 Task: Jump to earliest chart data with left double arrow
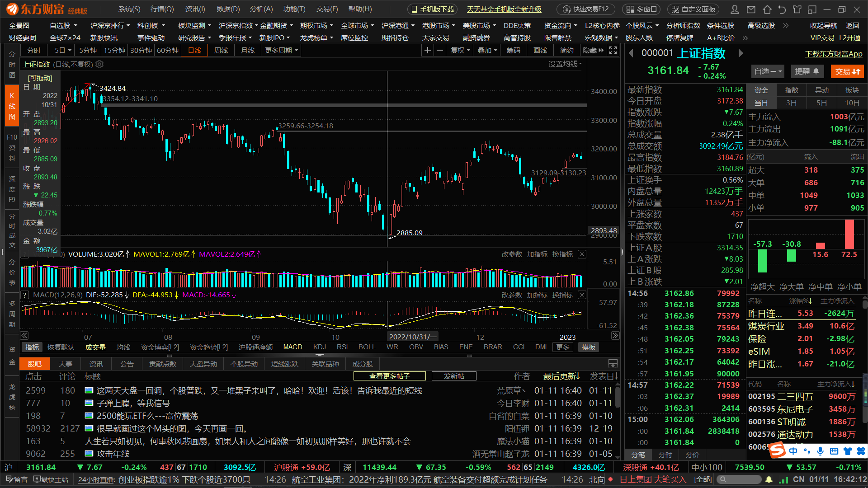(x=24, y=336)
